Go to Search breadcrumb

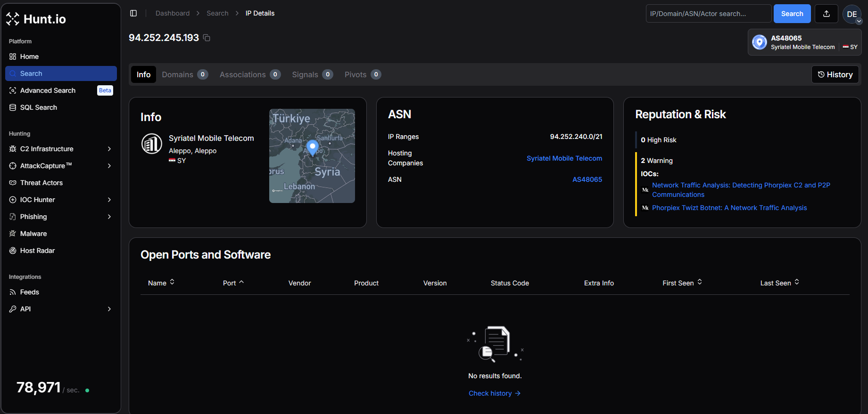coord(217,13)
